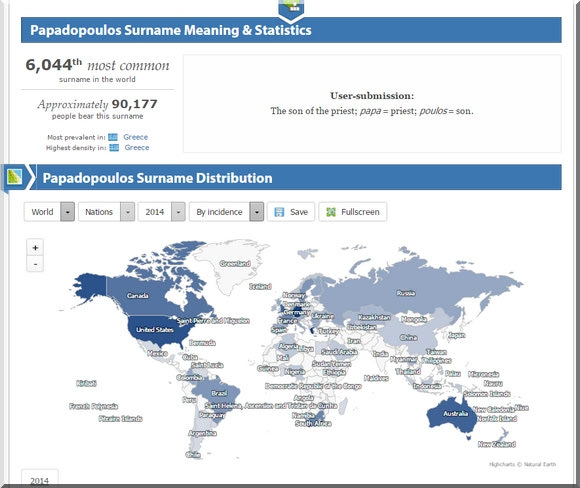Screen dimensions: 580x488
Task: Click the Fullscreen button label
Action: 360,212
